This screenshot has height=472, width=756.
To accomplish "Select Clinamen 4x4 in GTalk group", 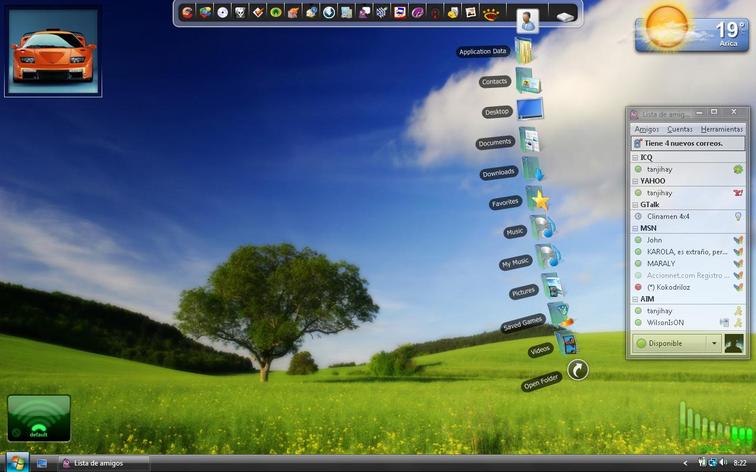I will [x=688, y=216].
